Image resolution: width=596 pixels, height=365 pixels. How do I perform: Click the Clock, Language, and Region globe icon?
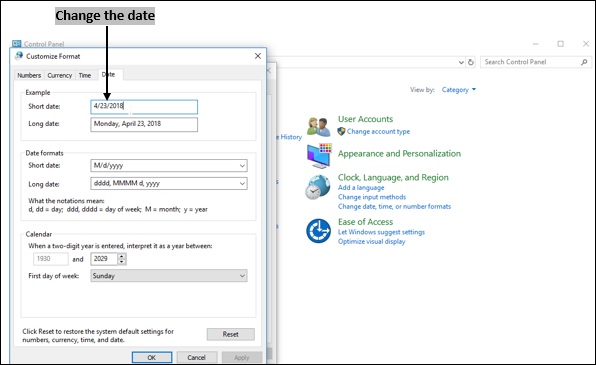tap(318, 187)
